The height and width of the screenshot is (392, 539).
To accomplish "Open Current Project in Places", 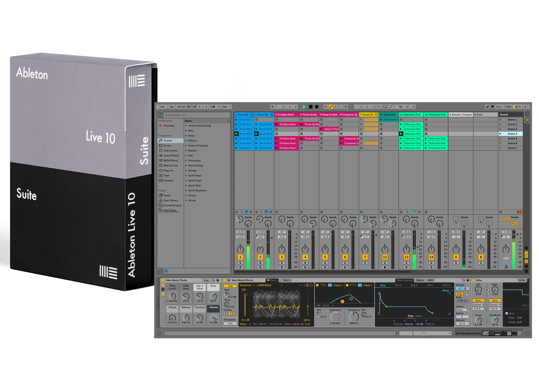I will (x=170, y=206).
